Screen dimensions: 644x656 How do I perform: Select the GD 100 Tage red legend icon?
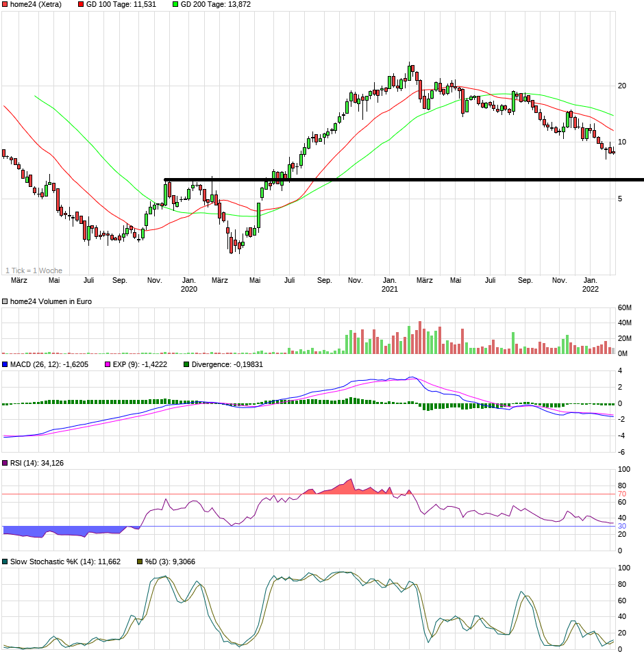point(81,5)
